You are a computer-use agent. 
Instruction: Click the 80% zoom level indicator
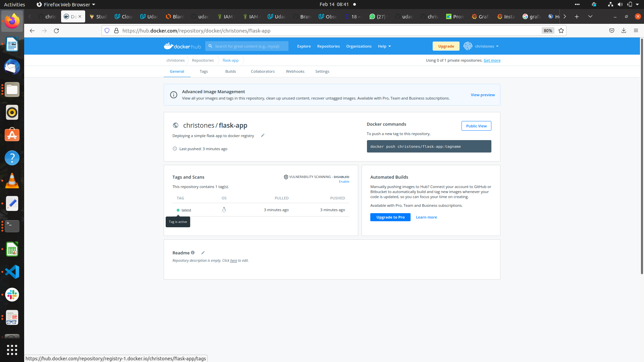tap(548, 31)
